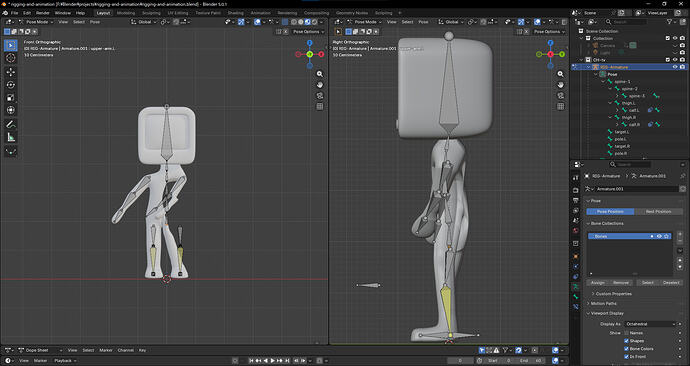Open Global orientation dropdown in left viewport
690x366 pixels.
[144, 22]
